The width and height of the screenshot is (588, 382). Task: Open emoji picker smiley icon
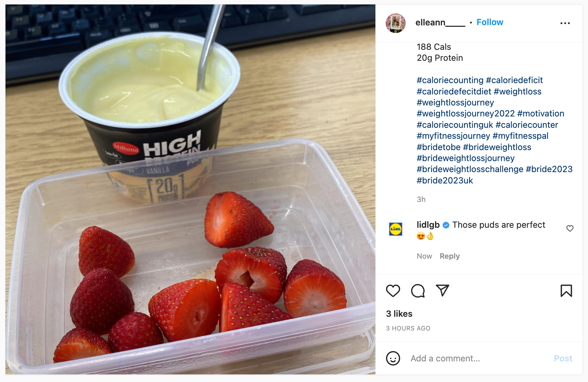pyautogui.click(x=393, y=358)
